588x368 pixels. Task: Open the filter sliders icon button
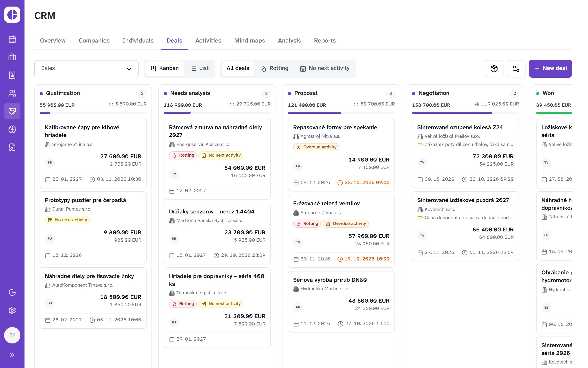[516, 69]
